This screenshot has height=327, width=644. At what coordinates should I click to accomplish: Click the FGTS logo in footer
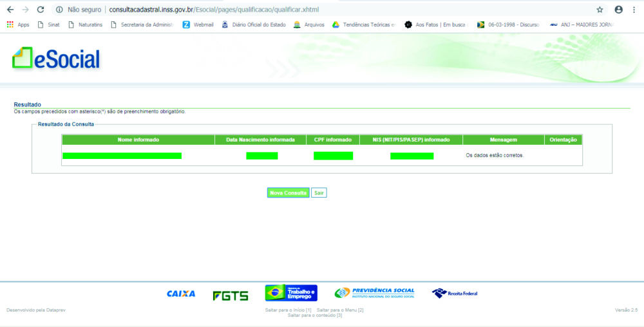point(230,295)
